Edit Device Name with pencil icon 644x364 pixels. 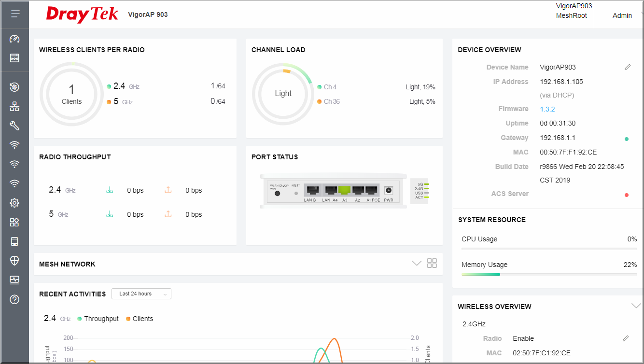tap(627, 67)
